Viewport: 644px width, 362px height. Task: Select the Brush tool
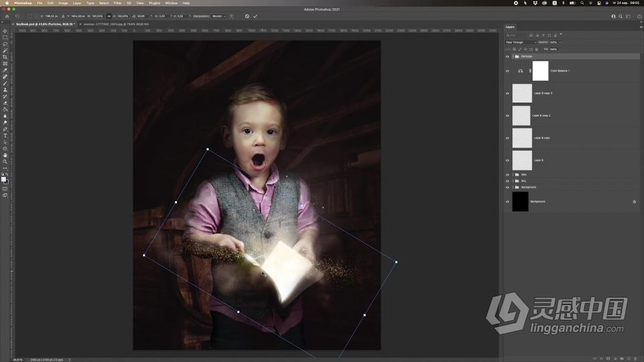[5, 84]
